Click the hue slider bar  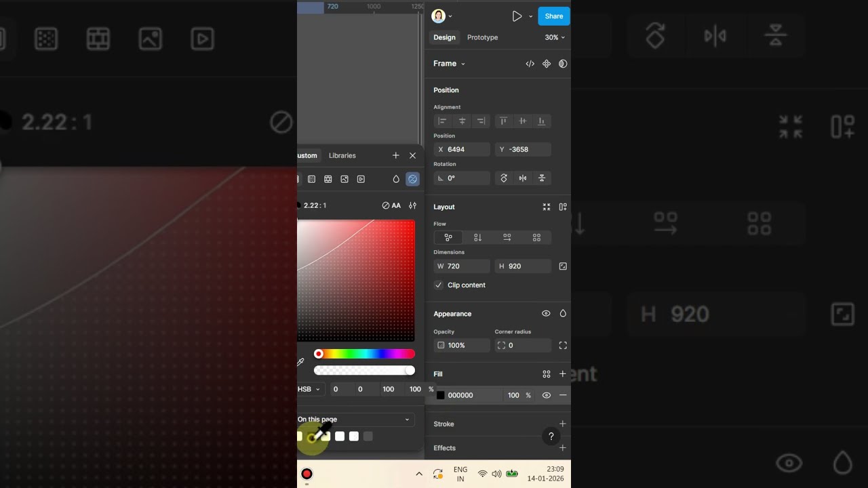coord(364,354)
